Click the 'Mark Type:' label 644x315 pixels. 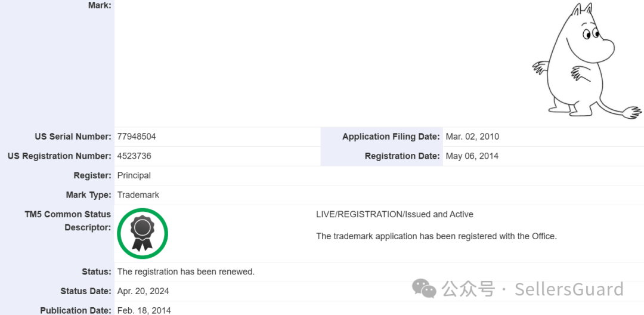[89, 195]
